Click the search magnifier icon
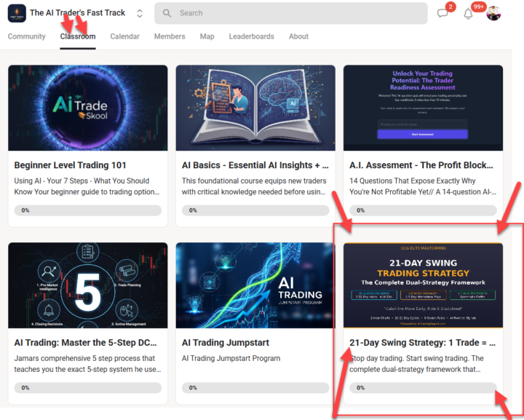 167,13
